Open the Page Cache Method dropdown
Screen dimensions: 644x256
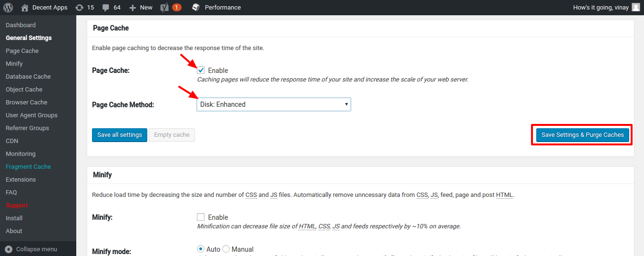[x=274, y=104]
